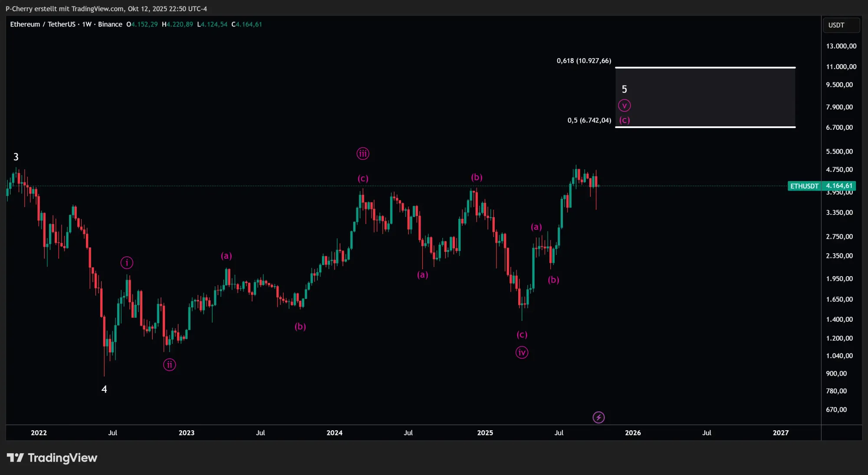Select the wave 5 label
Screen dimensions: 868x475
pyautogui.click(x=624, y=89)
